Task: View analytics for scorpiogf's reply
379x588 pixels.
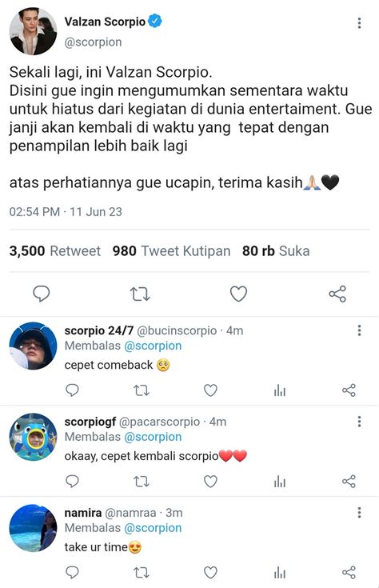Action: (x=280, y=482)
